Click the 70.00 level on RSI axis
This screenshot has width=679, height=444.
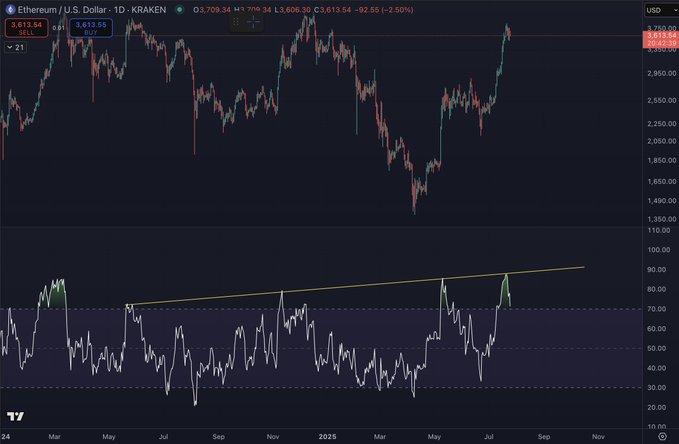(656, 309)
